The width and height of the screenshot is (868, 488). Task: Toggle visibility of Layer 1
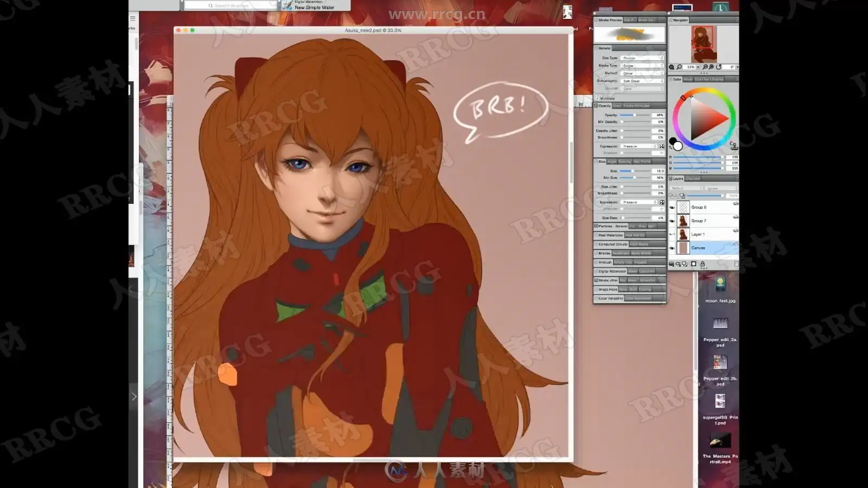(672, 234)
